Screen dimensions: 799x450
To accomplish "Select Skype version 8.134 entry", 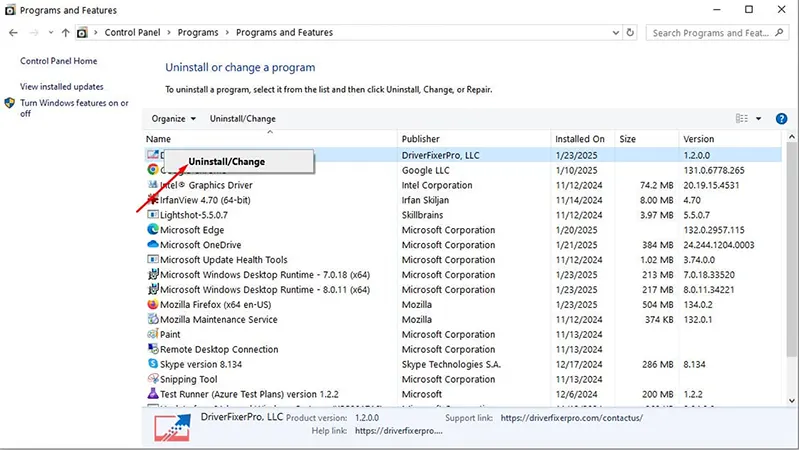I will [201, 364].
